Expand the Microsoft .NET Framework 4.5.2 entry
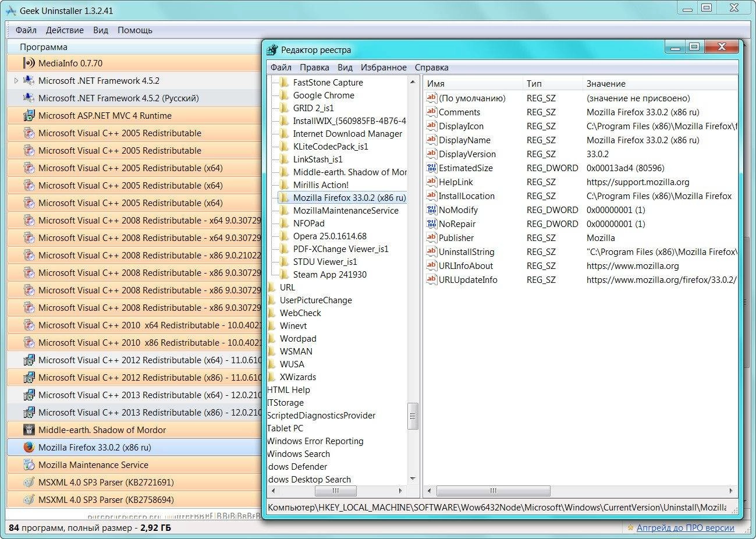 point(16,80)
